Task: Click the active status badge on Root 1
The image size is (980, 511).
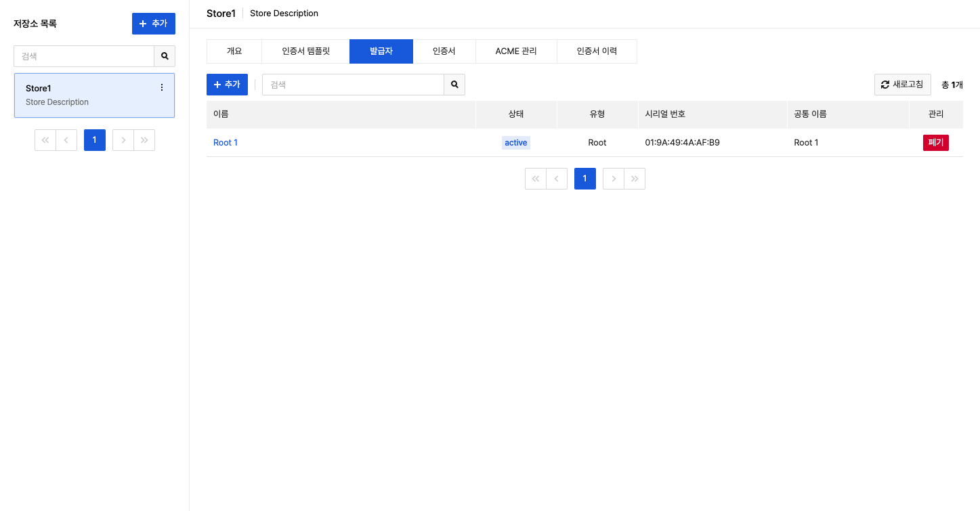Action: coord(515,142)
